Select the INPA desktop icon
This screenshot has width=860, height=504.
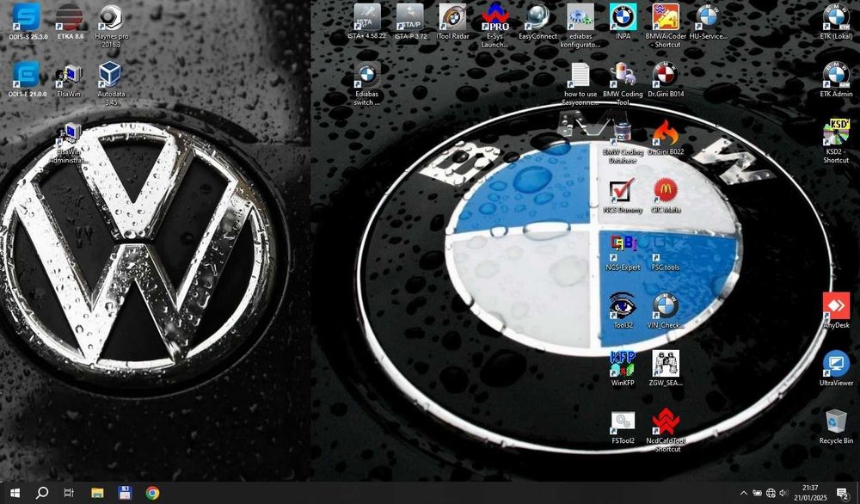[623, 17]
